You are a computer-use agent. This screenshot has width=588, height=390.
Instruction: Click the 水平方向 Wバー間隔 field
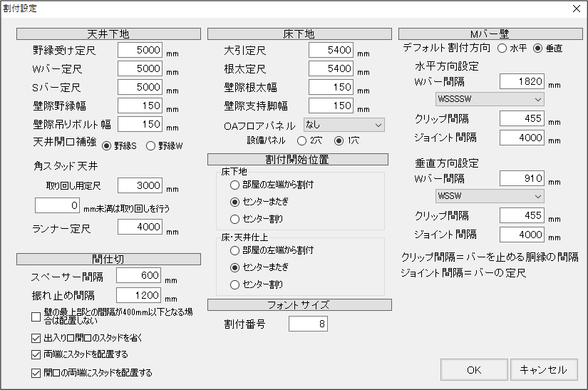[522, 81]
